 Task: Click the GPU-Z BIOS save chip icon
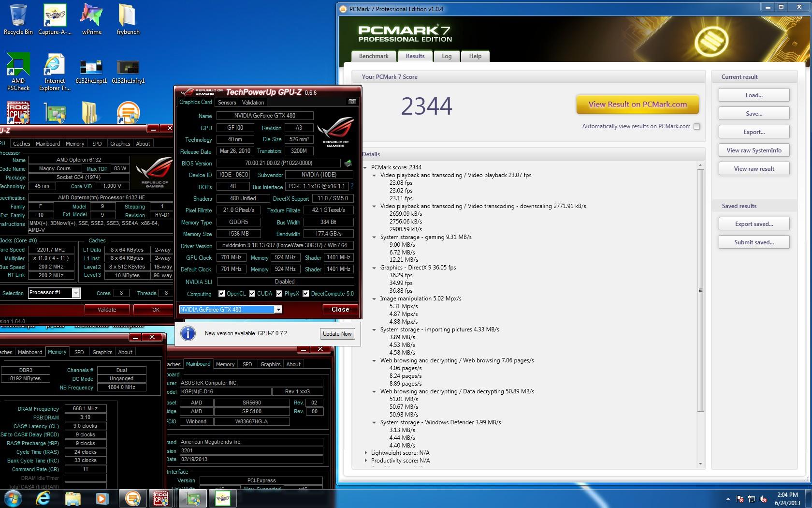point(348,163)
